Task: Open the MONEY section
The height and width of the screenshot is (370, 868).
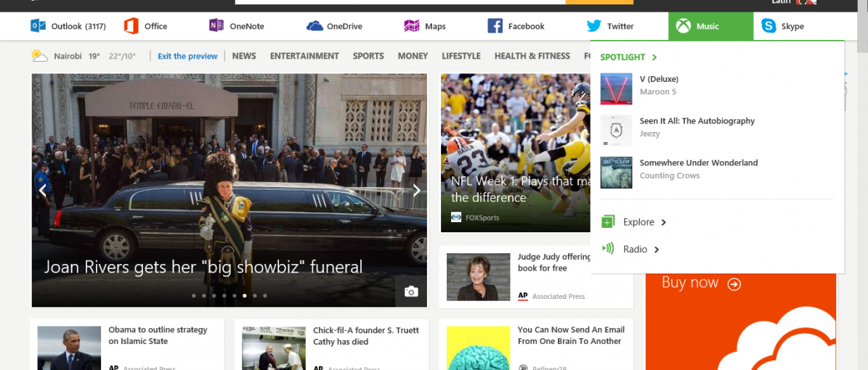Action: click(x=413, y=56)
